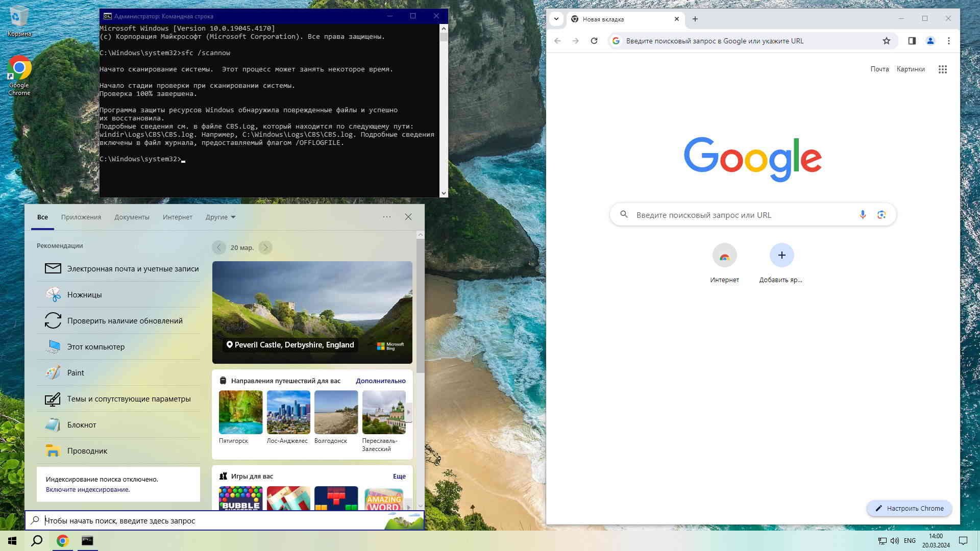
Task: Click the Add shortcut plus tile
Action: tap(781, 255)
